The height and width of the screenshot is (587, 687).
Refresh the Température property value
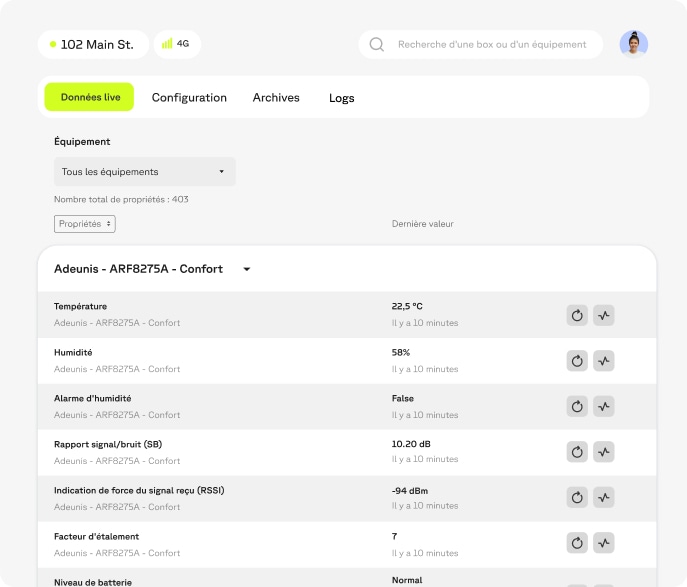(577, 315)
